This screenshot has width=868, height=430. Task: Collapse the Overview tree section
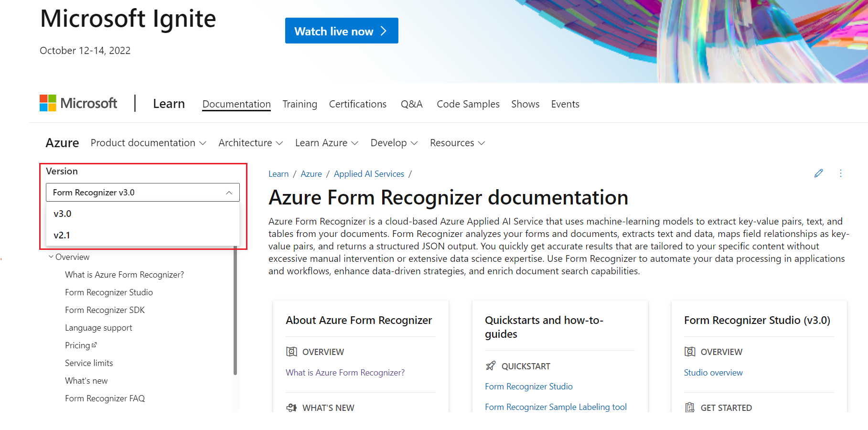[51, 257]
